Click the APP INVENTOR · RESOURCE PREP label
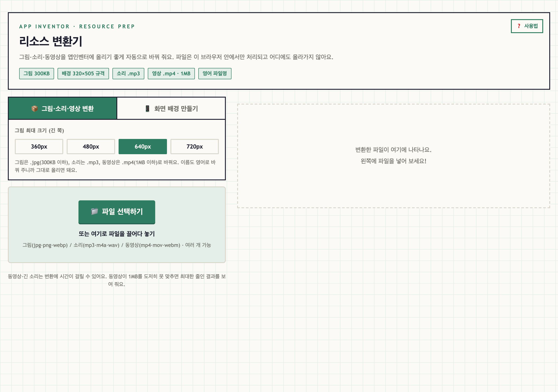558x392 pixels. 77,27
